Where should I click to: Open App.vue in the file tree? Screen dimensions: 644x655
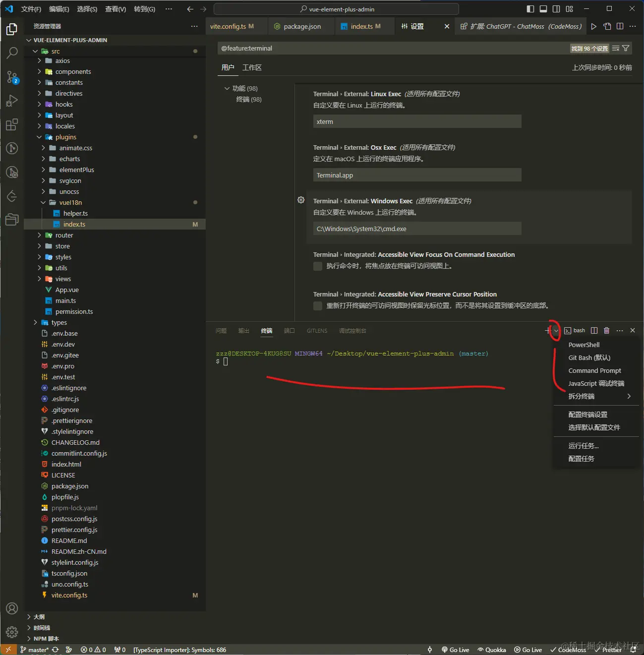[x=67, y=290]
